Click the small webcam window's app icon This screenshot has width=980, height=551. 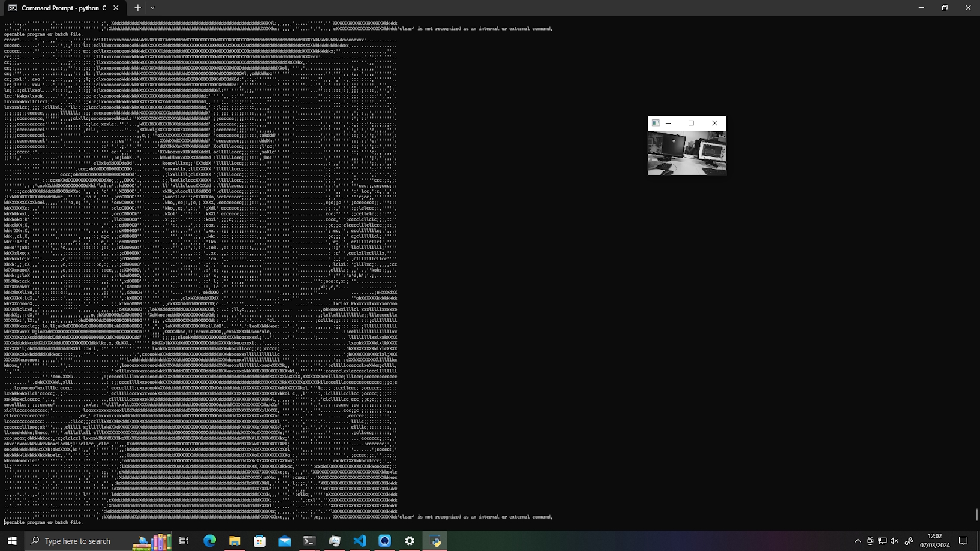click(x=656, y=123)
